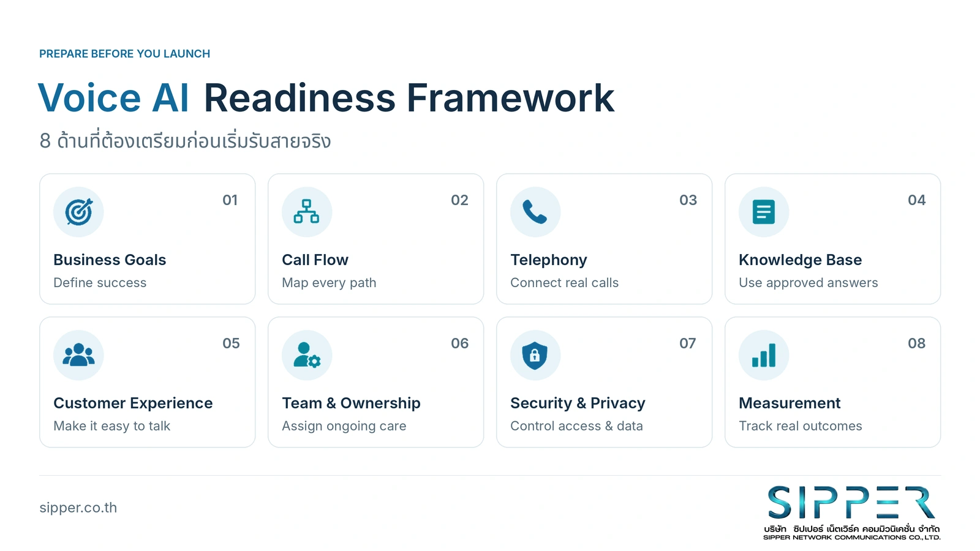Click the Thai subtitle below the title
This screenshot has width=980, height=551.
pyautogui.click(x=185, y=141)
